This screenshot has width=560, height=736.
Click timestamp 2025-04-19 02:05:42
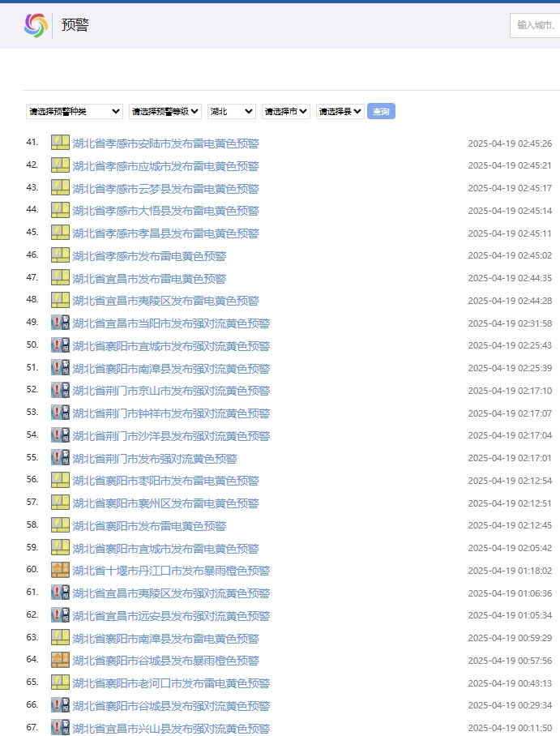(x=510, y=548)
